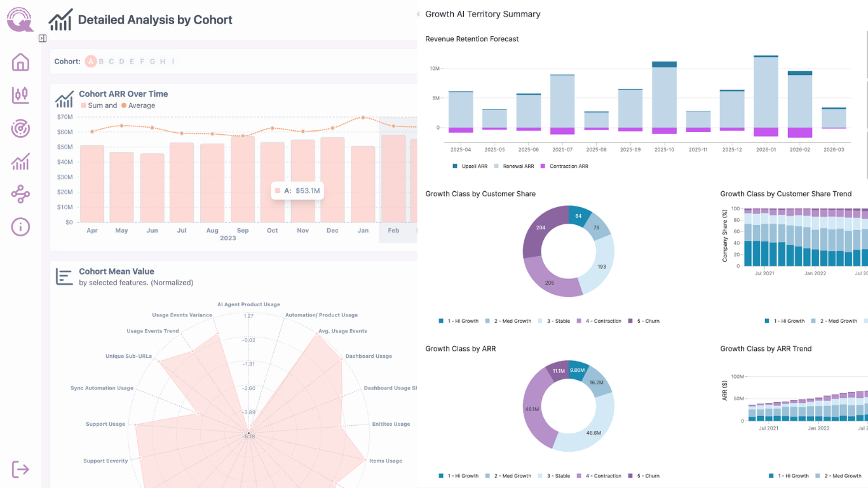This screenshot has width=868, height=488.
Task: Open the info circle icon in the sidebar
Action: point(20,227)
